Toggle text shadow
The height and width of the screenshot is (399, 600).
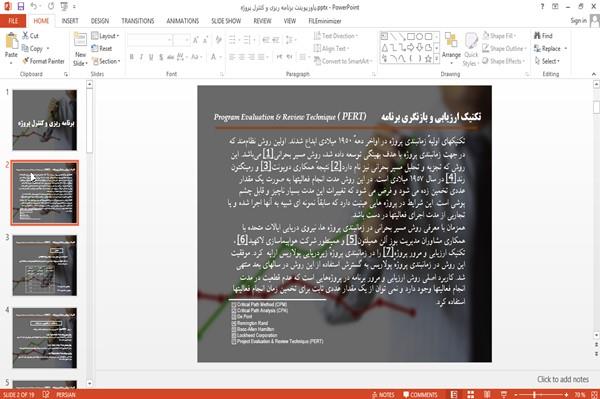coord(161,57)
